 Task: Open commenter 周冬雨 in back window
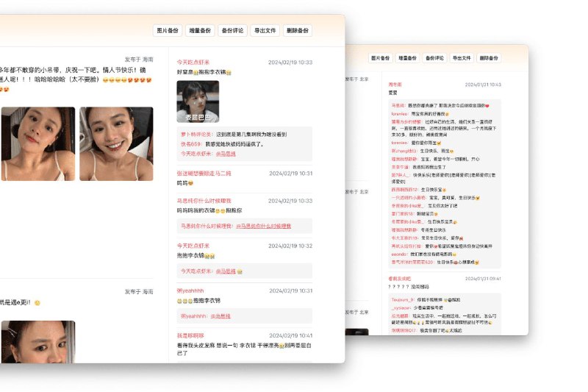pos(395,85)
